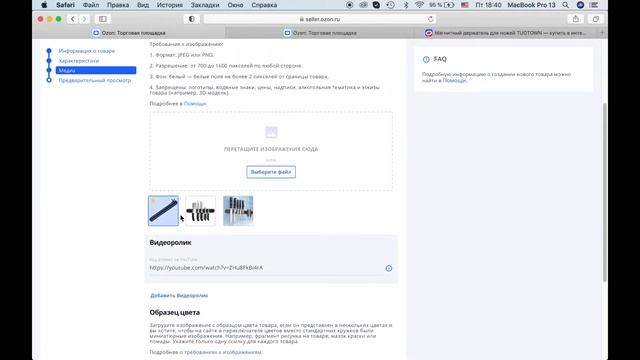This screenshot has width=640, height=360.
Task: Open Notification Center icon
Action: coord(594,5)
